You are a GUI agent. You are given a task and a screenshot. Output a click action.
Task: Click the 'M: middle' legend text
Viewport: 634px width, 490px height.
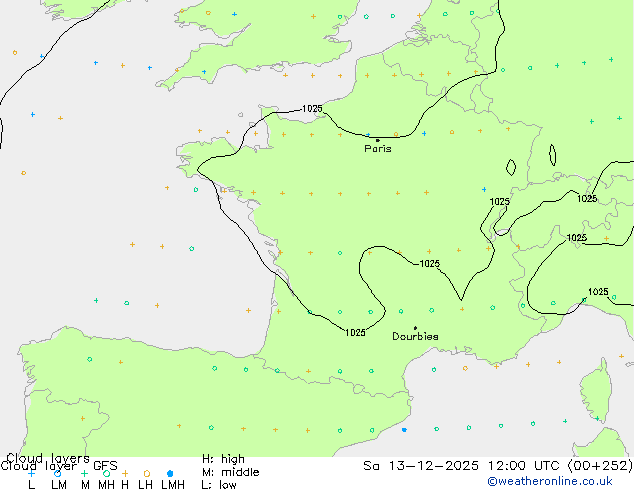pyautogui.click(x=230, y=472)
